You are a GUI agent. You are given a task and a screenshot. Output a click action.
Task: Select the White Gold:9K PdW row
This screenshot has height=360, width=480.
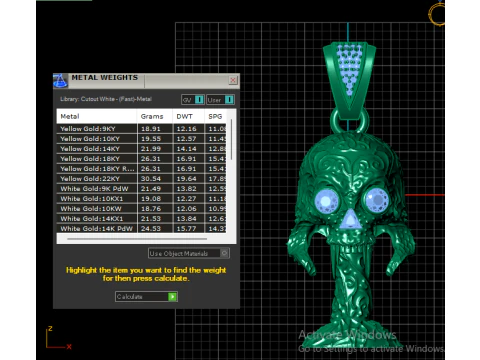pyautogui.click(x=142, y=189)
